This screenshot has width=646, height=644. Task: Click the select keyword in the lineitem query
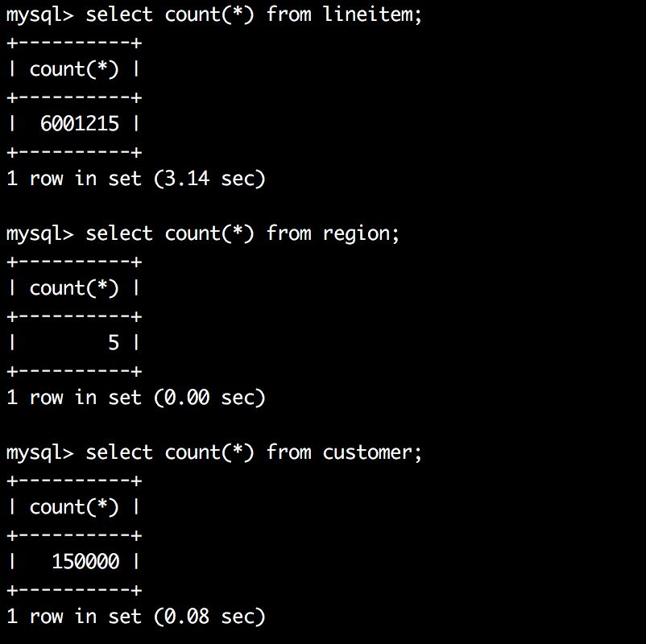click(119, 14)
